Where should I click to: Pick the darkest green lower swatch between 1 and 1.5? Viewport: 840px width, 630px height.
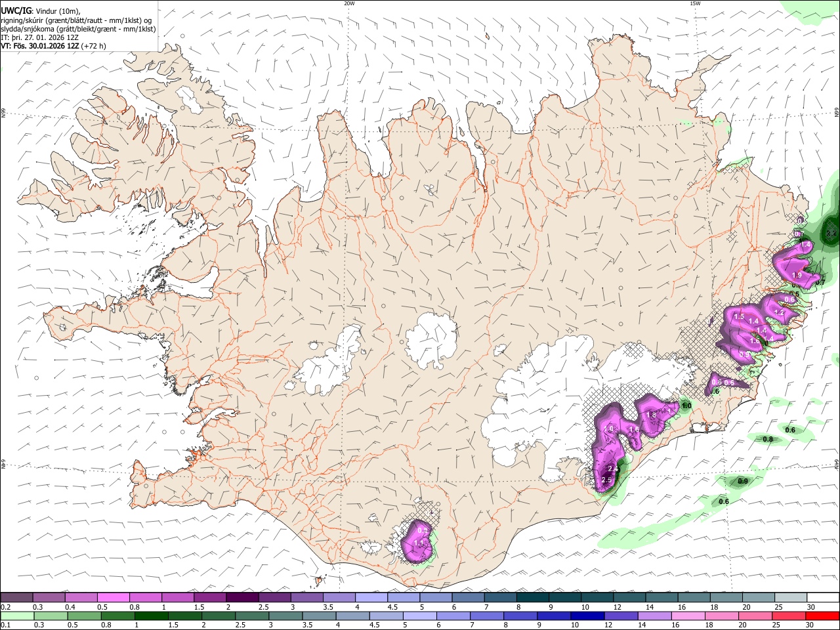tap(150, 616)
